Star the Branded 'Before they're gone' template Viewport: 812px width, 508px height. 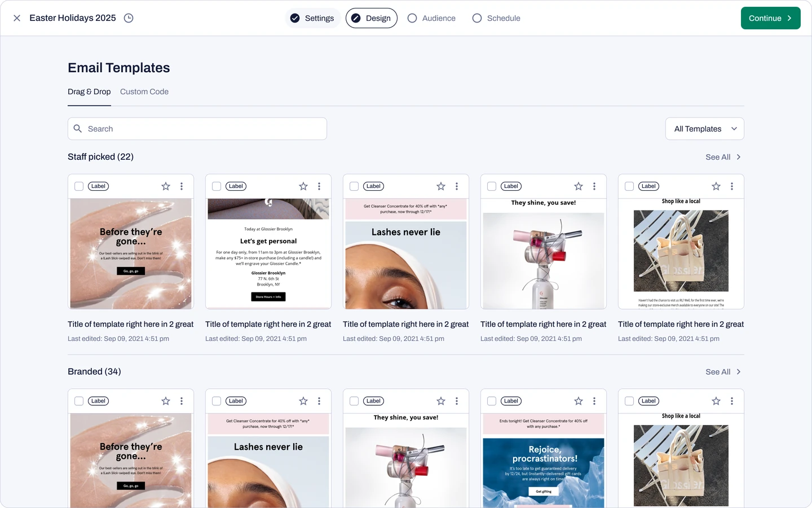click(x=166, y=401)
